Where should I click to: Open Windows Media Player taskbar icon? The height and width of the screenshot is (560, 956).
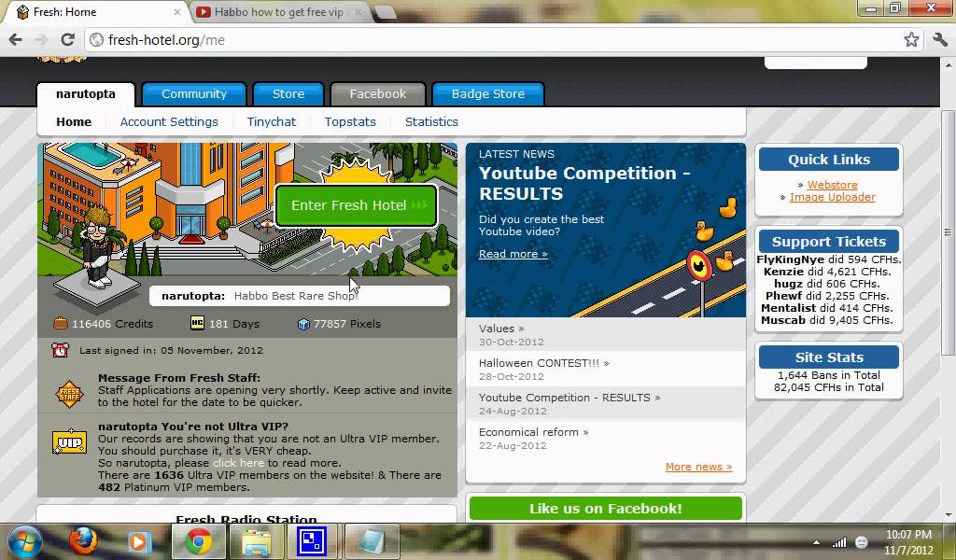point(139,541)
